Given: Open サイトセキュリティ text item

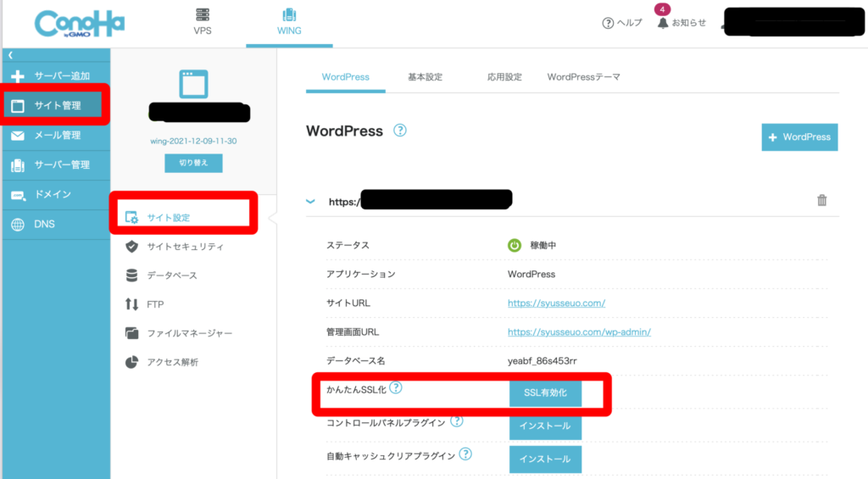Looking at the screenshot, I should pyautogui.click(x=185, y=247).
